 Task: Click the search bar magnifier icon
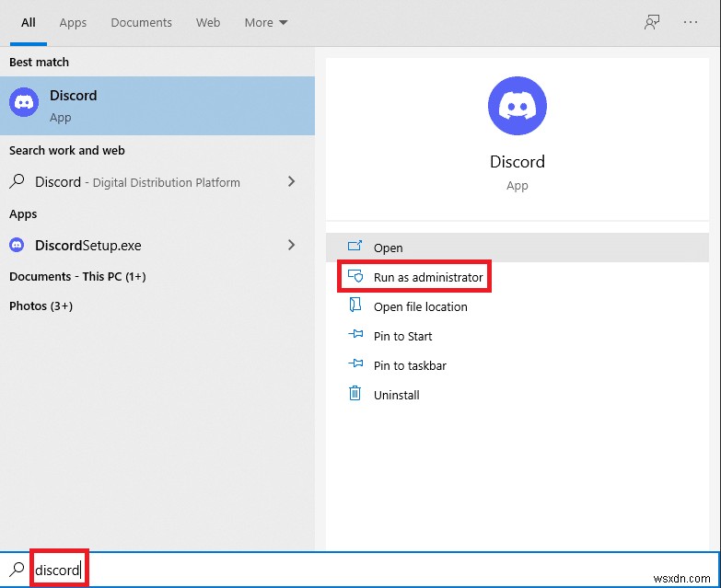[x=17, y=570]
